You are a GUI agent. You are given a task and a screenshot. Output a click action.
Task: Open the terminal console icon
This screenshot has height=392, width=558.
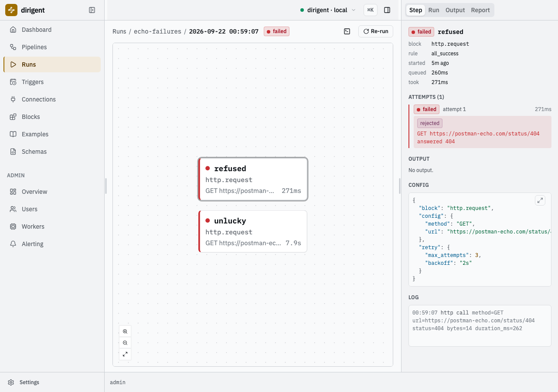click(347, 31)
